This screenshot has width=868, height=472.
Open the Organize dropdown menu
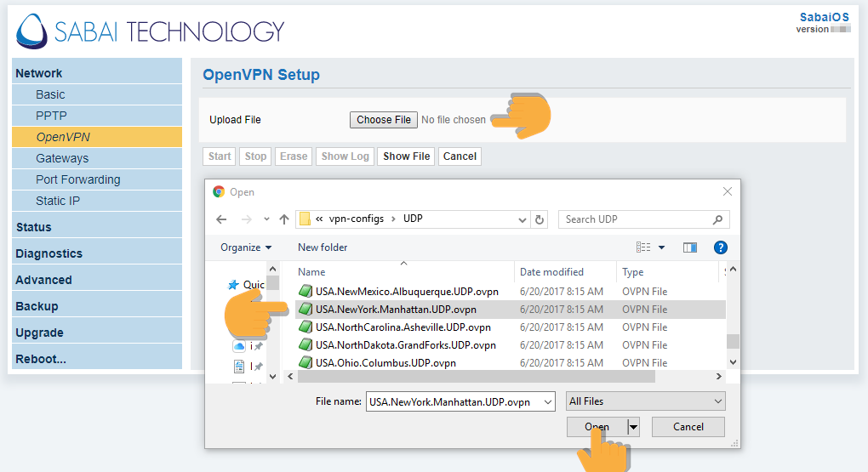click(x=246, y=247)
